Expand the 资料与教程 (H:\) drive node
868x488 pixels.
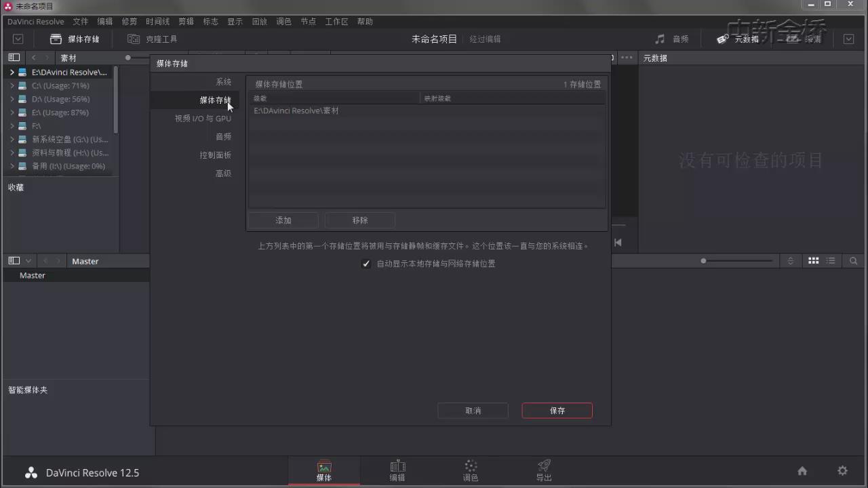coord(12,152)
